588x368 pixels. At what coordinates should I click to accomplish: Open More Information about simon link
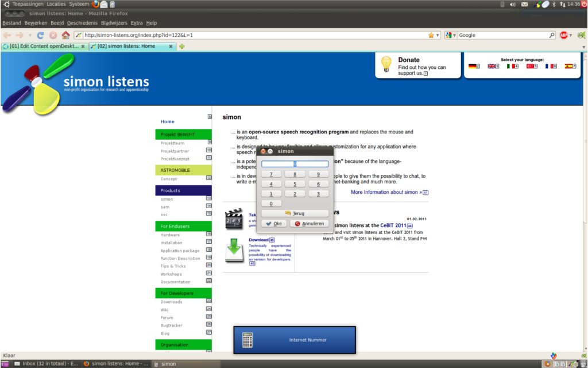point(386,192)
